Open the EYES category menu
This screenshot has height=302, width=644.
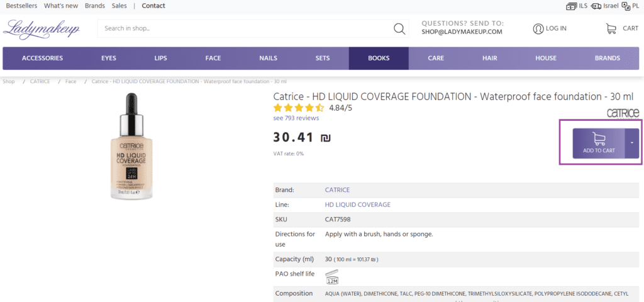click(109, 59)
